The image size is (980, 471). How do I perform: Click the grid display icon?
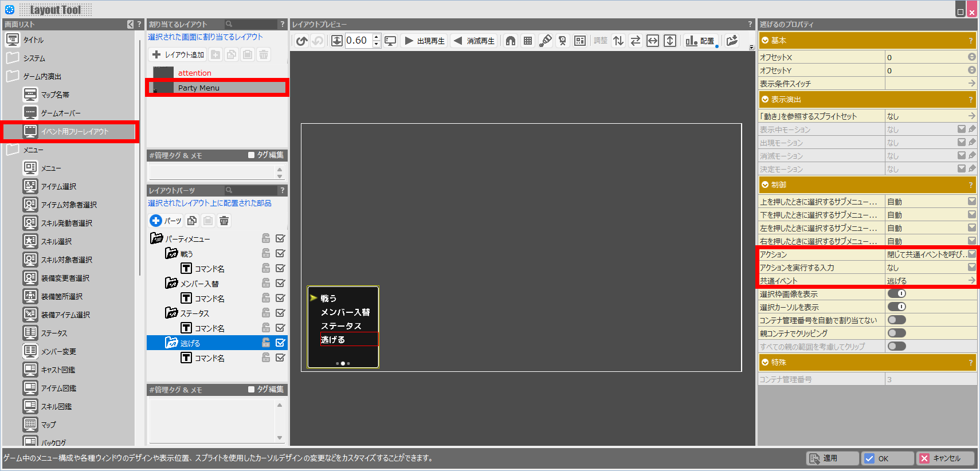528,41
